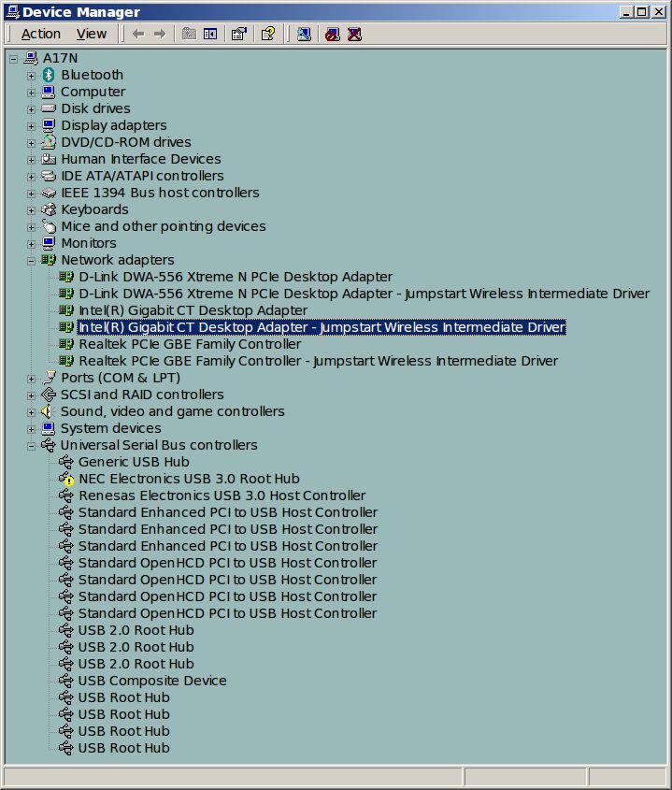
Task: Click the Network adapters card icon
Action: [49, 260]
